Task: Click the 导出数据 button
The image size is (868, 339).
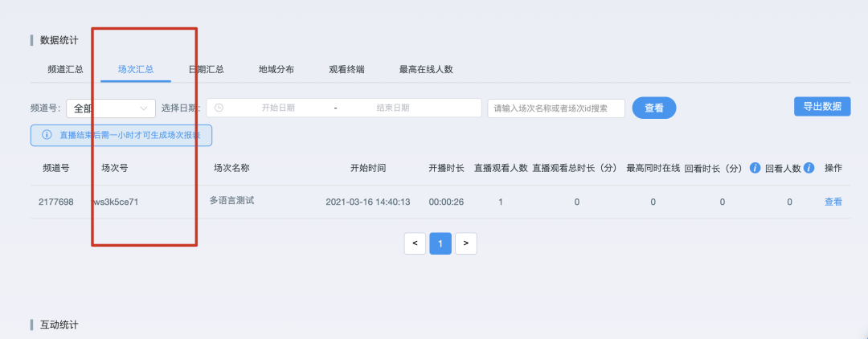Action: pyautogui.click(x=821, y=106)
